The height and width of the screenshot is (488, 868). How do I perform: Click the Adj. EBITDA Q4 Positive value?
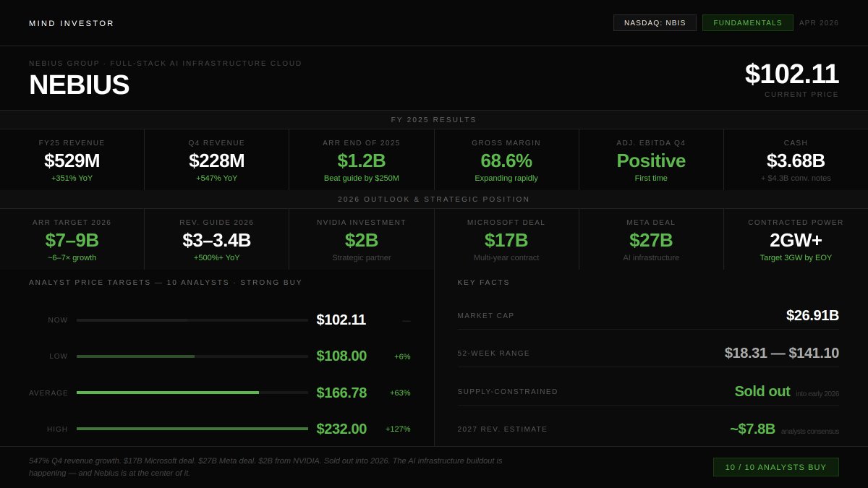click(x=651, y=160)
